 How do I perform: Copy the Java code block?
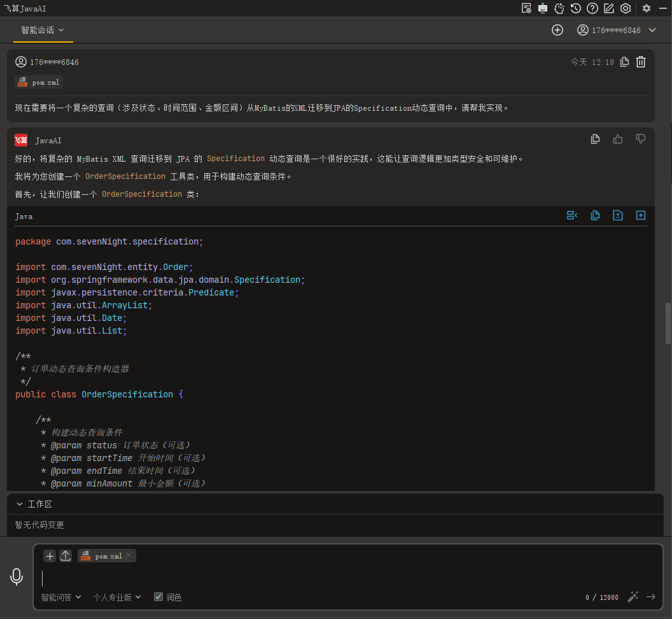coord(595,215)
